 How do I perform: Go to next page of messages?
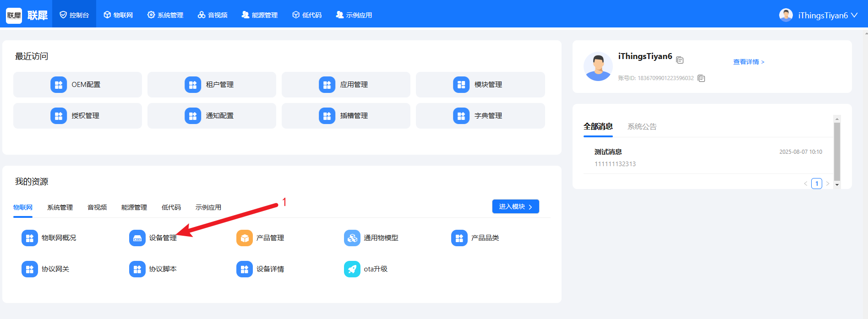(828, 184)
